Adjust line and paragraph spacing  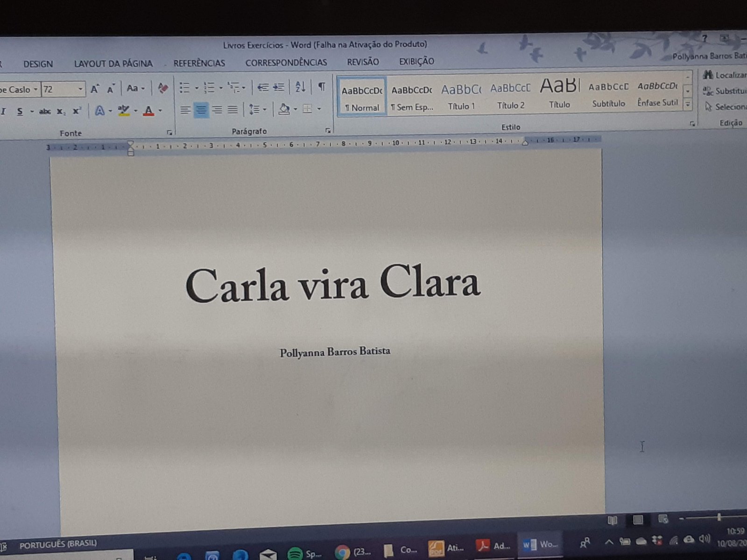254,110
